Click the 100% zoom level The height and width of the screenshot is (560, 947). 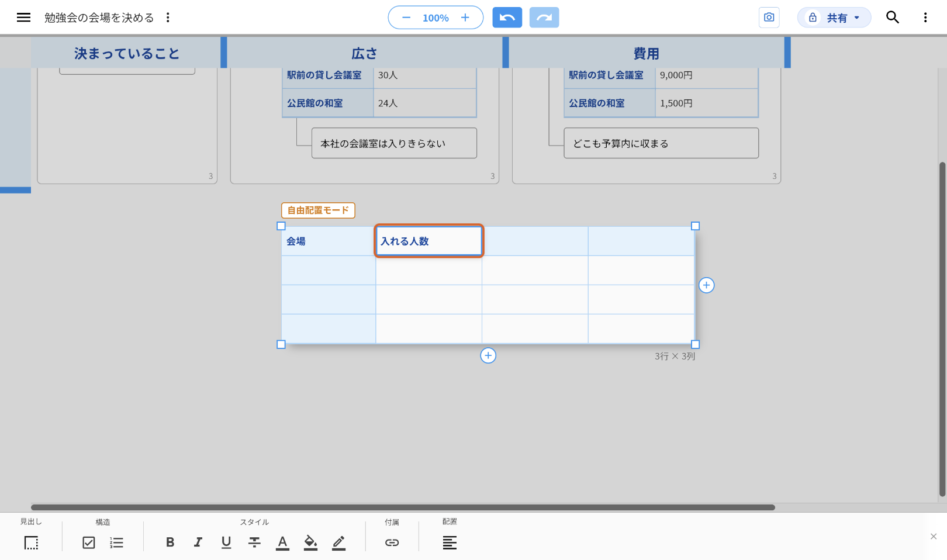click(x=436, y=18)
